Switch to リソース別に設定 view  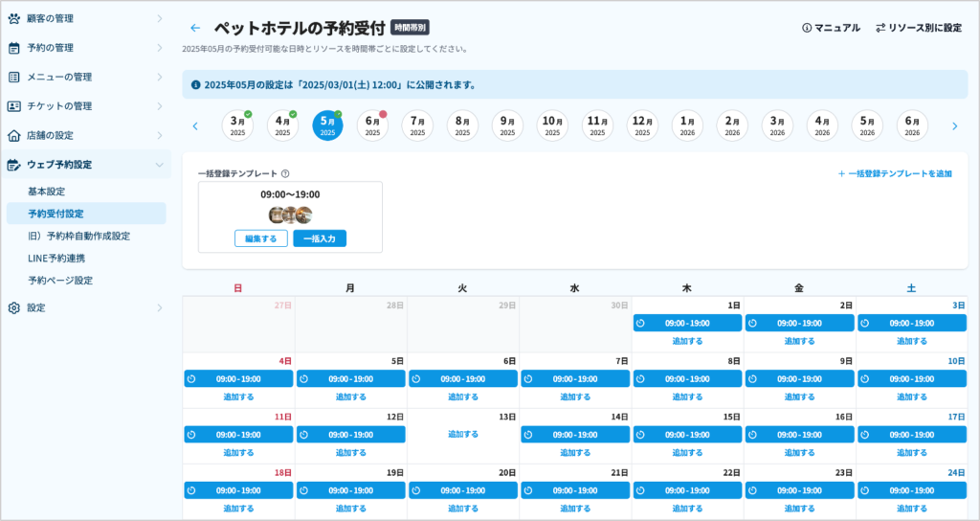918,28
